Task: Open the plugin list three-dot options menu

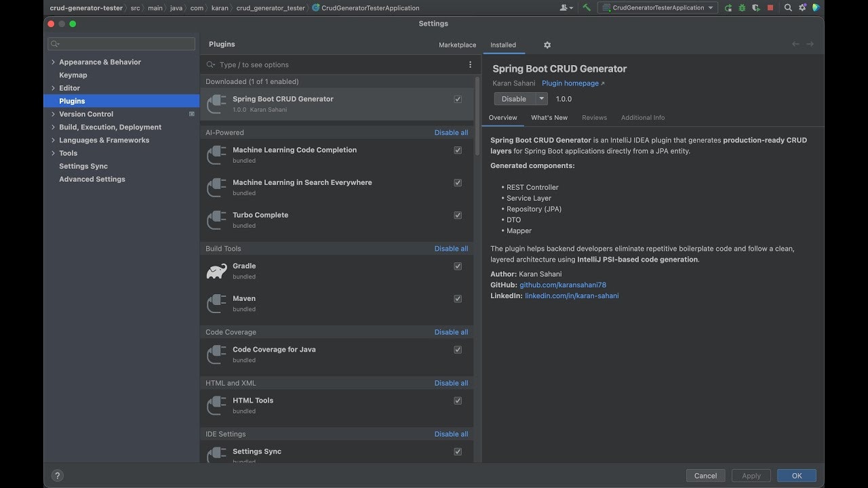Action: pos(470,64)
